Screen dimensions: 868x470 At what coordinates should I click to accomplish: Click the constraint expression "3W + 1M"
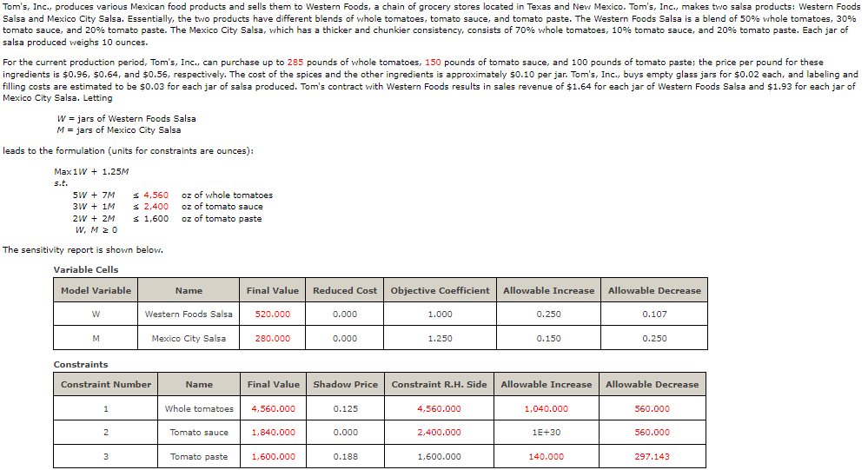point(94,207)
